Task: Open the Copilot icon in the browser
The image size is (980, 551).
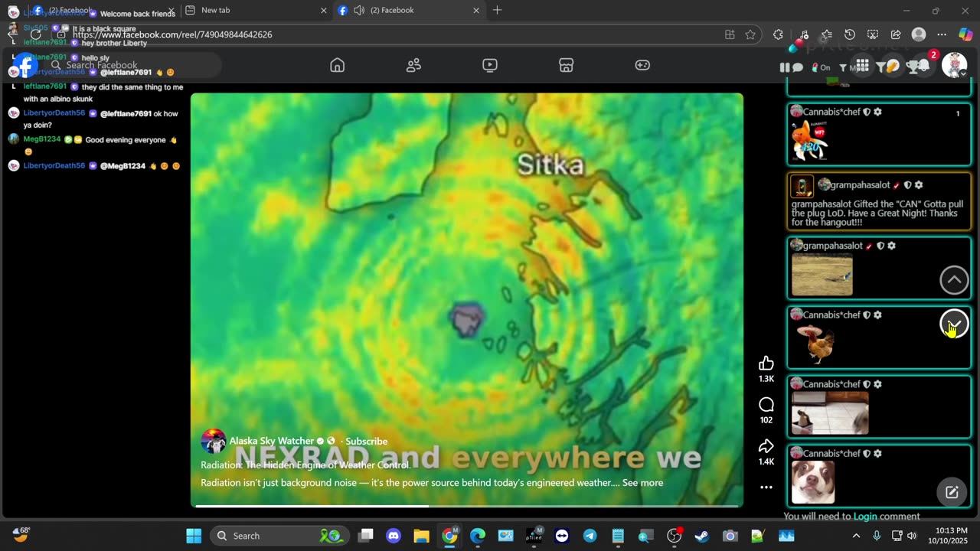Action: (965, 34)
